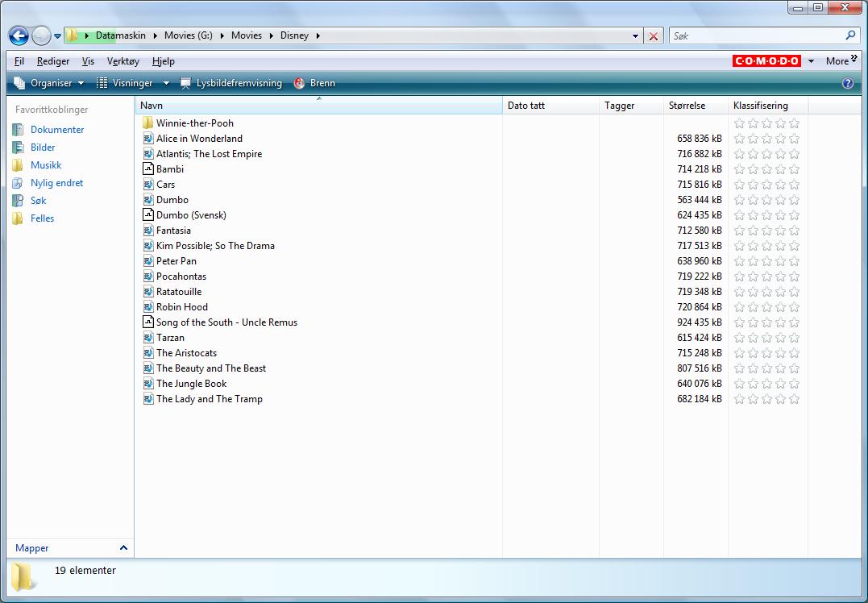
Task: Click the Brenn disc icon
Action: tap(300, 83)
